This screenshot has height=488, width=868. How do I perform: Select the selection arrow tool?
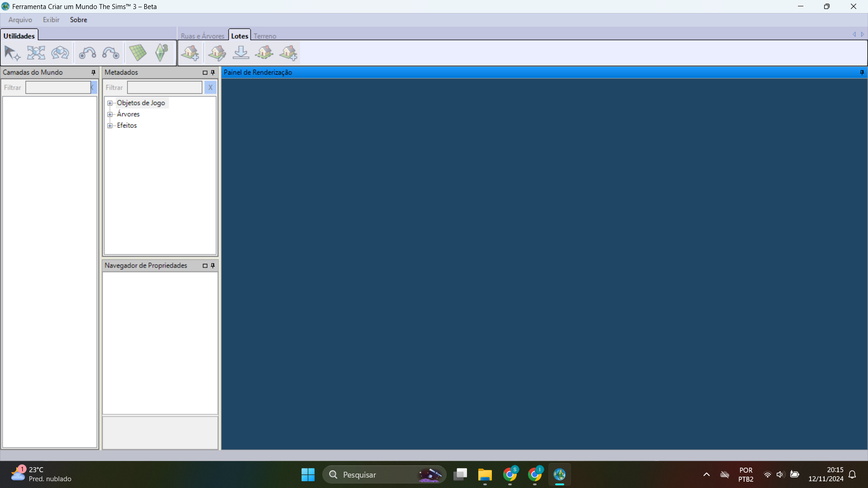click(12, 53)
